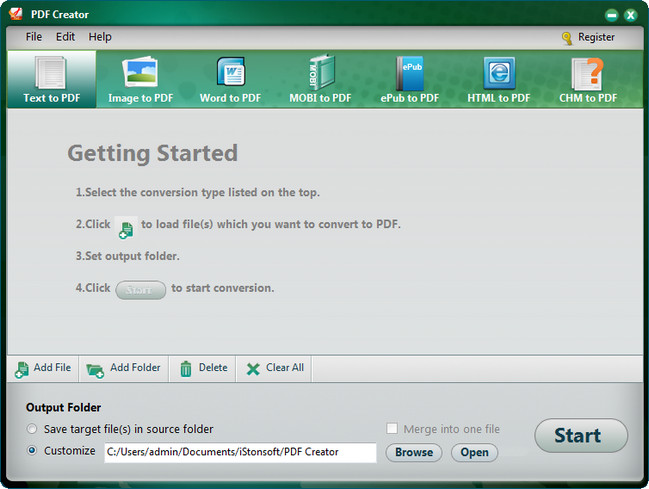Open the File menu
Viewport: 649px width, 489px height.
(x=34, y=37)
